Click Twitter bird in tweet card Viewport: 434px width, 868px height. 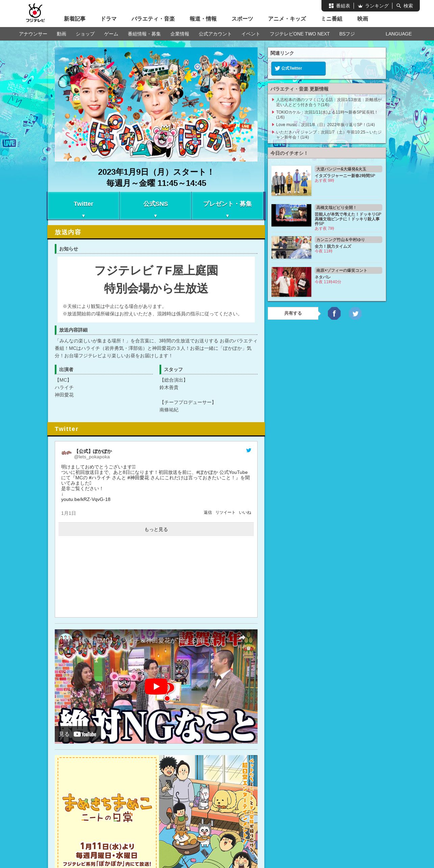249,450
